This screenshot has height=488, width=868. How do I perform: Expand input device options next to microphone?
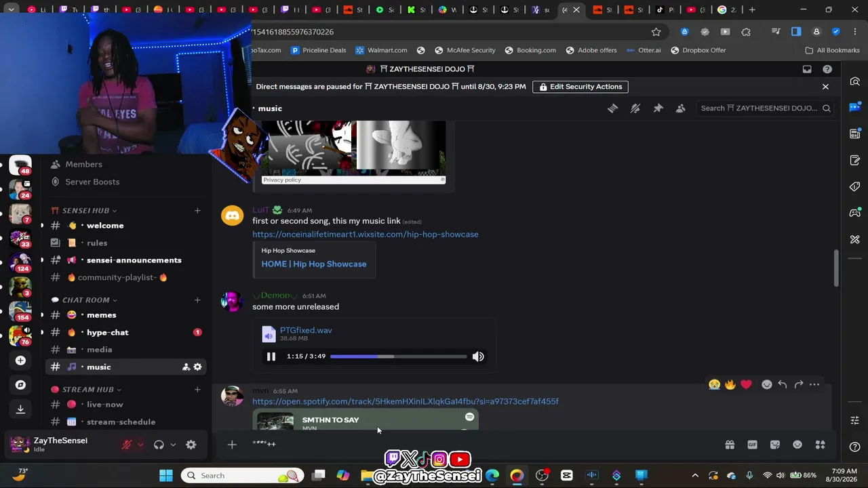click(140, 445)
